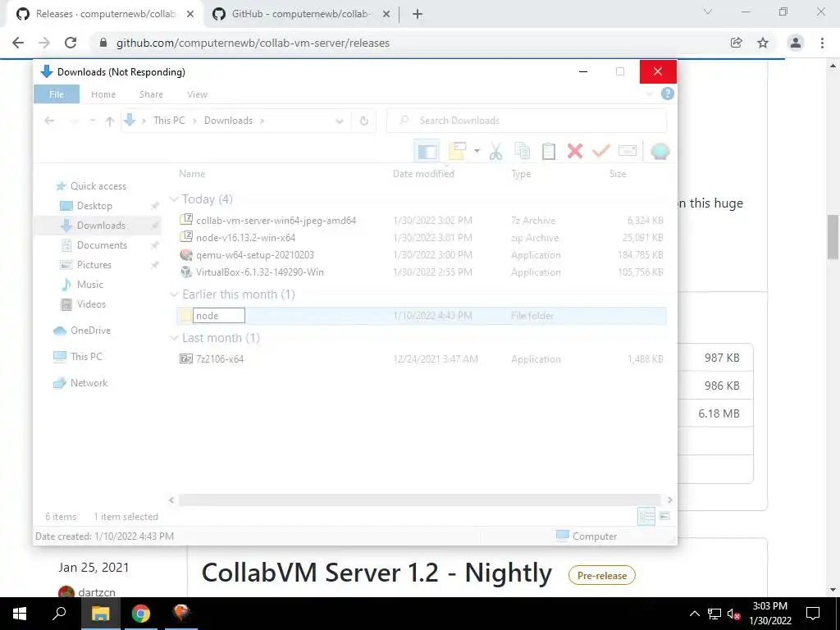Sort by the Size column header

pyautogui.click(x=618, y=174)
